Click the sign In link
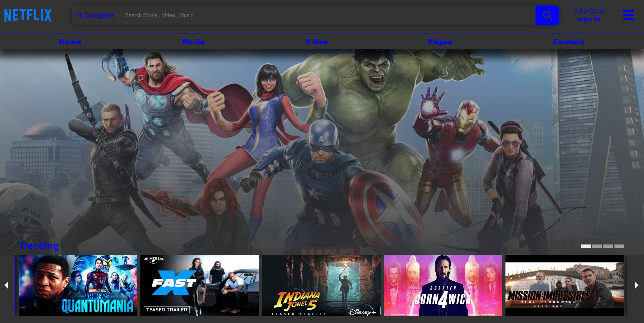This screenshot has width=644, height=323. tap(589, 19)
